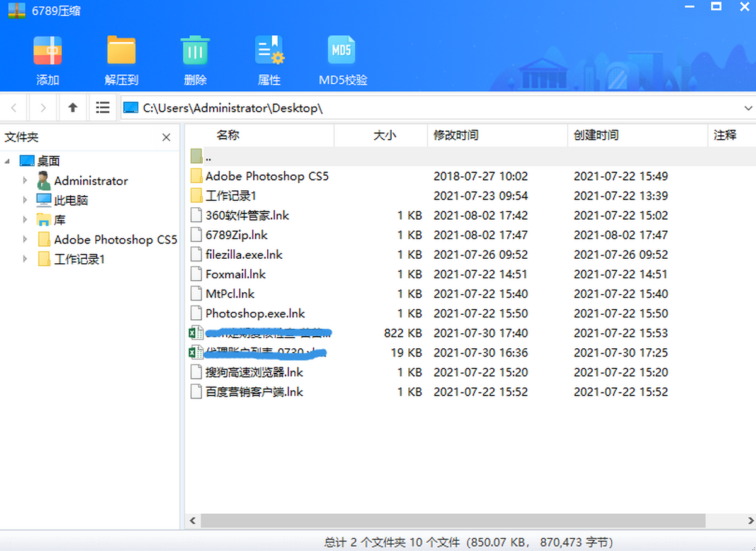Select the Adobe Photoshop CS5 folder in file list

266,176
